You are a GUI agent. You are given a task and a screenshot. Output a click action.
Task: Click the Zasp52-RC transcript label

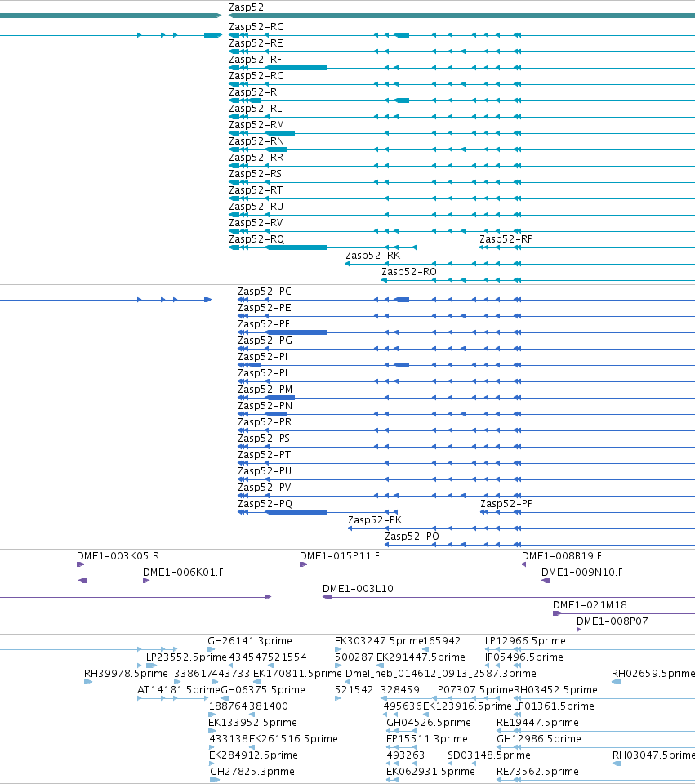256,27
